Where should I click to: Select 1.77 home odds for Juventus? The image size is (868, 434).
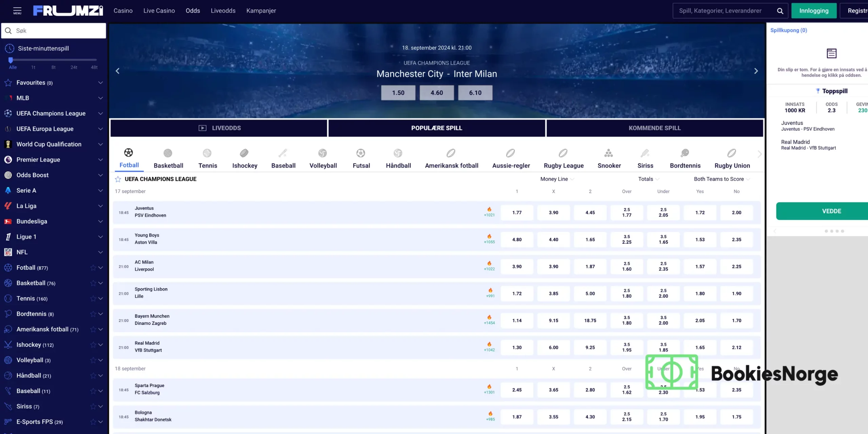(517, 213)
